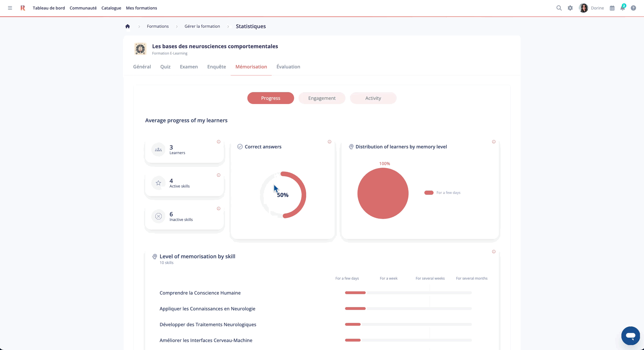
Task: Open the Mémorisation tab
Action: click(251, 67)
